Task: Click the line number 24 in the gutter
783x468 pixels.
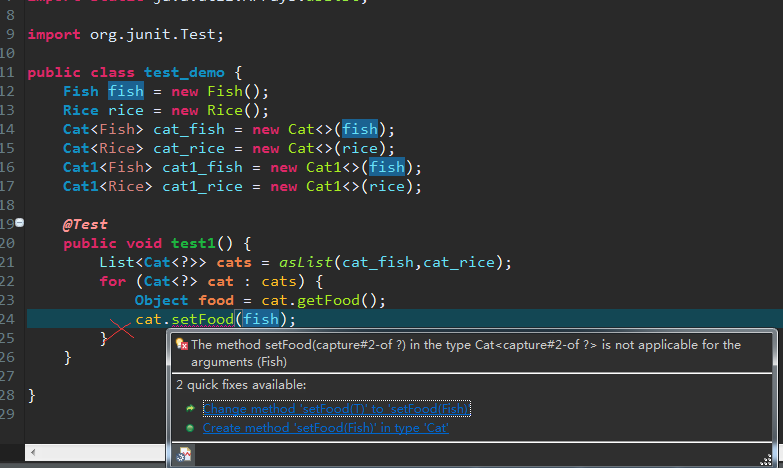Action: [x=7, y=319]
